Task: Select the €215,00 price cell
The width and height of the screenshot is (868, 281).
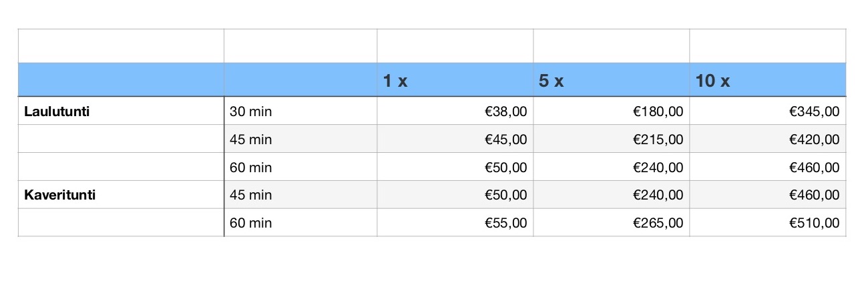Action: coord(612,139)
